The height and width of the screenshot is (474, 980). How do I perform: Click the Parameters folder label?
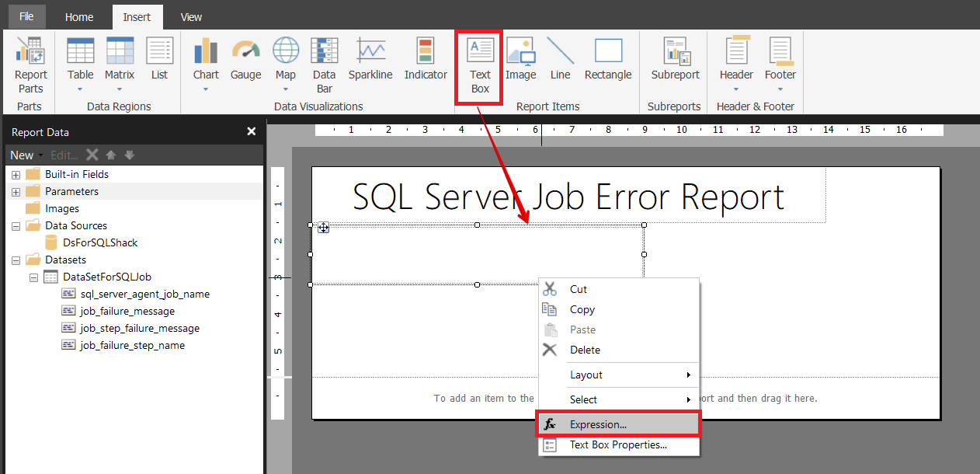(x=71, y=192)
